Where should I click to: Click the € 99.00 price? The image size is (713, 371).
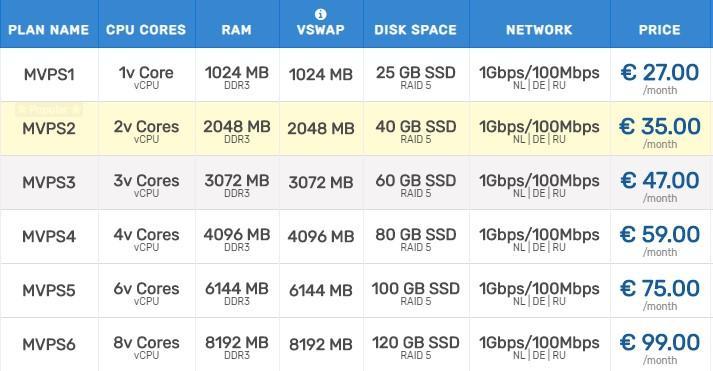660,343
